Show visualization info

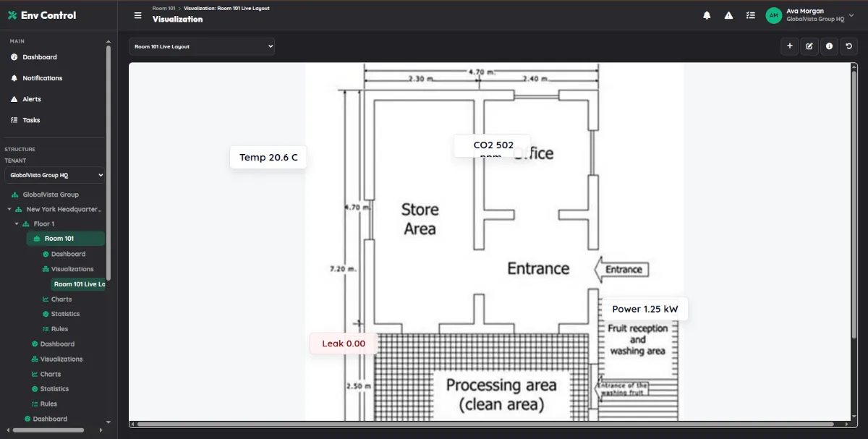tap(829, 46)
